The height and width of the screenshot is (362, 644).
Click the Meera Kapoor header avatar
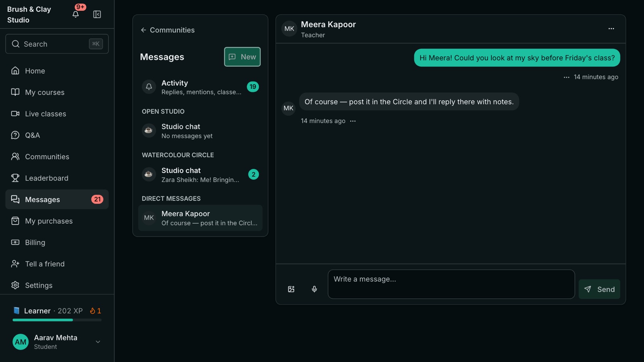click(289, 29)
